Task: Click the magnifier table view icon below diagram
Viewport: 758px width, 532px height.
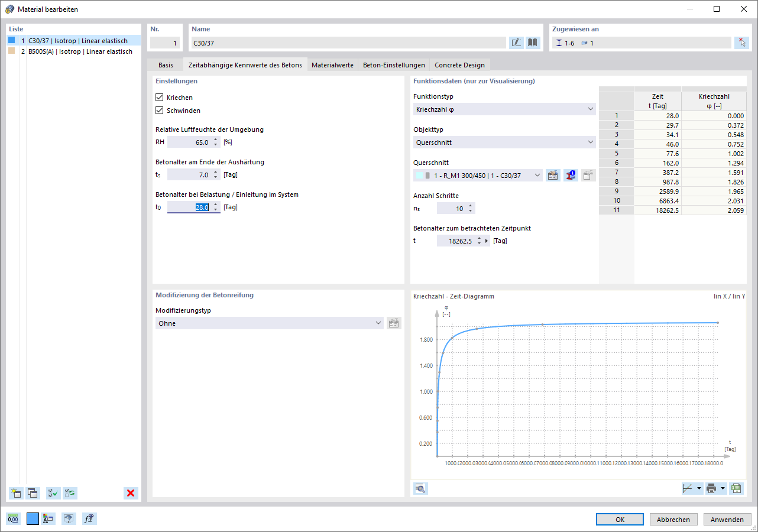Action: pyautogui.click(x=420, y=488)
